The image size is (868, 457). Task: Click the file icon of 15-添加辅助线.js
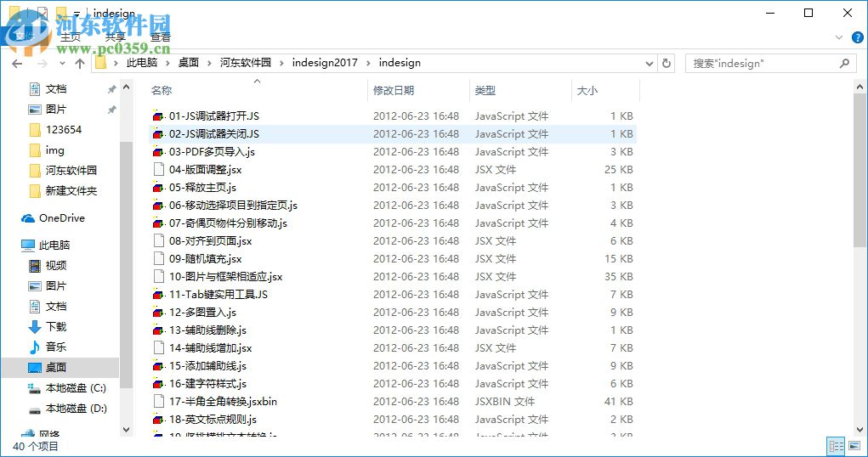(x=158, y=366)
